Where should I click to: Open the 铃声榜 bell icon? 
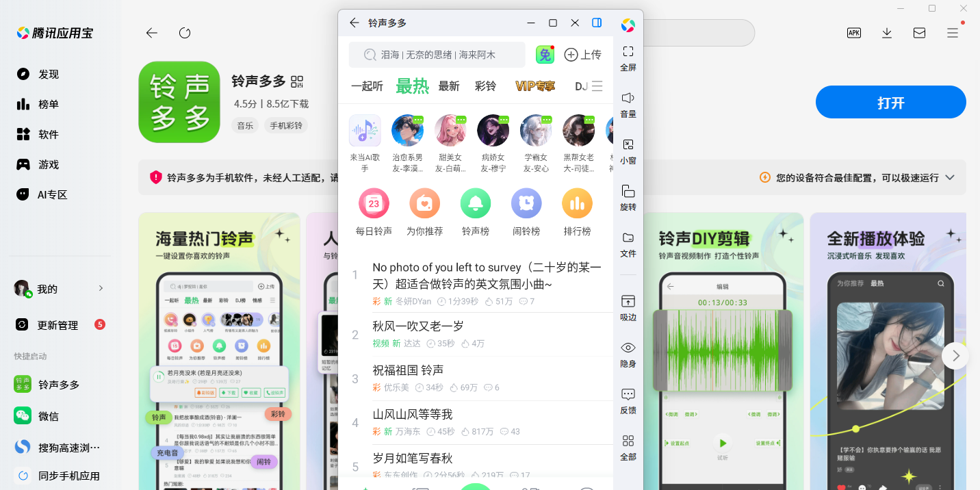(x=476, y=203)
